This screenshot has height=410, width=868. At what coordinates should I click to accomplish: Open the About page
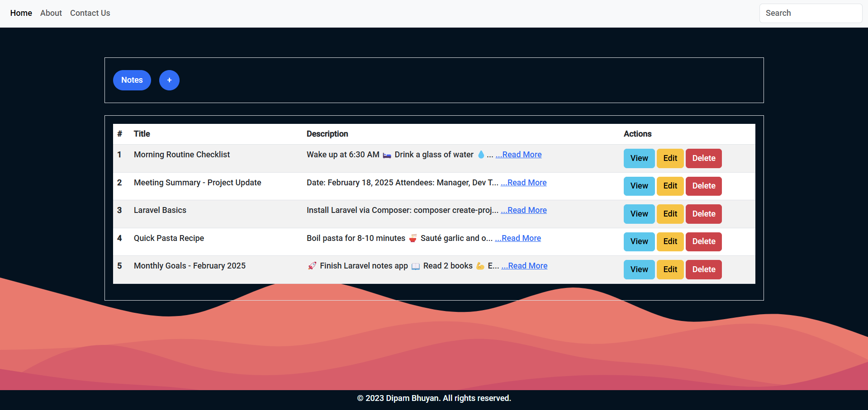(x=51, y=13)
